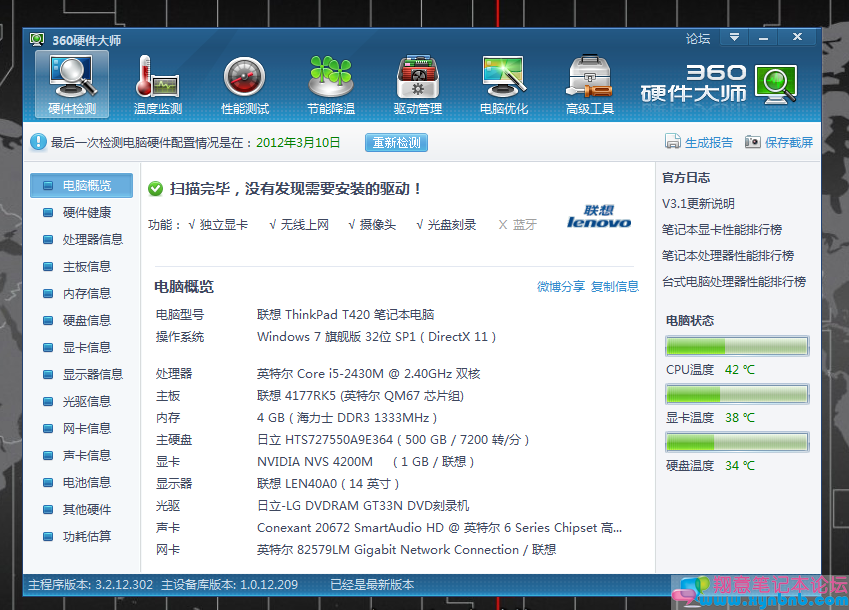Viewport: 849px width, 610px height.
Task: Open the 论坛 forum link
Action: [698, 38]
